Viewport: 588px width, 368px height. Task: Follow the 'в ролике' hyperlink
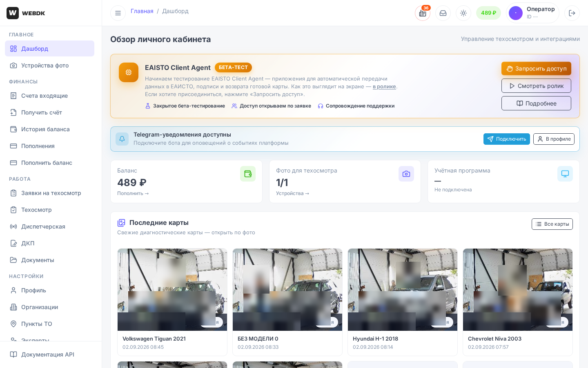pyautogui.click(x=384, y=87)
